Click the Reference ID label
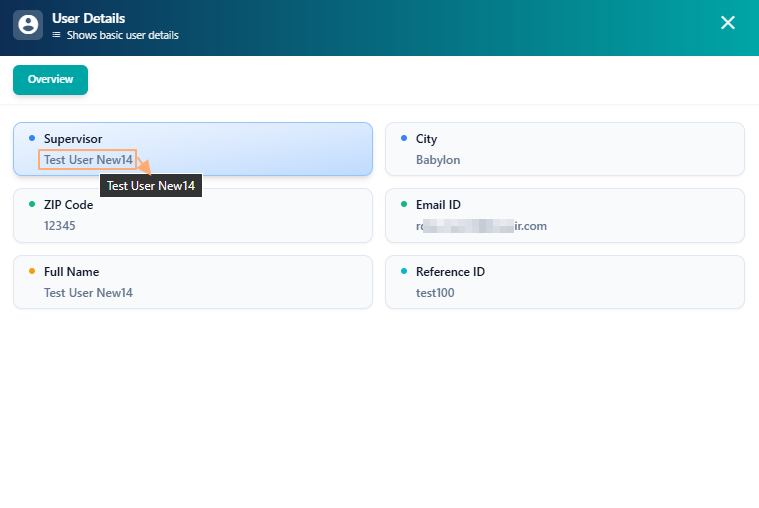Screen dimensions: 759x508 pos(450,272)
